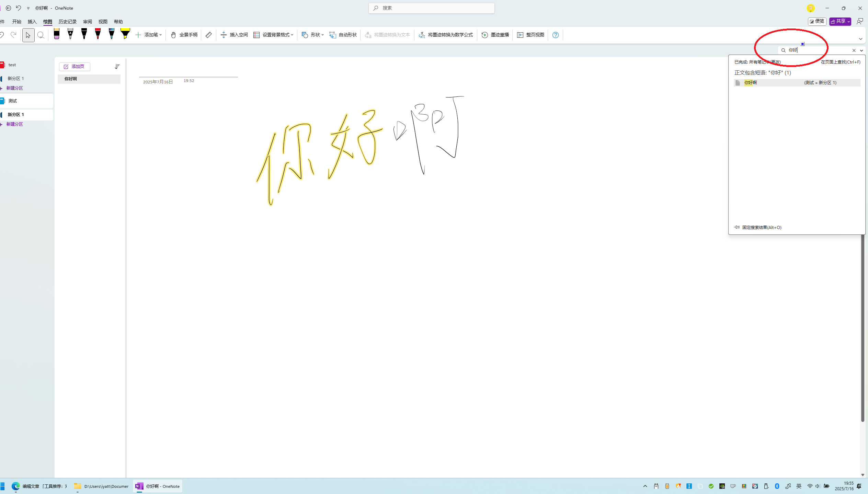
Task: Click the page sort icon above page list
Action: 117,67
